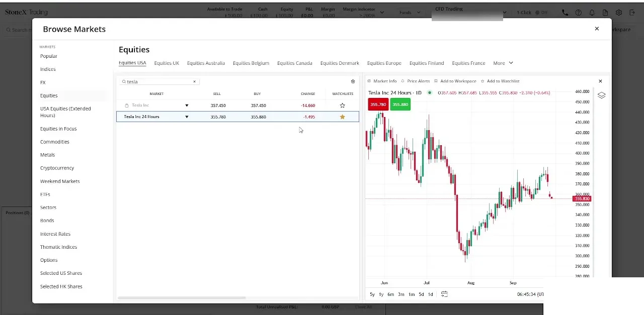The image size is (644, 315).
Task: Close the Tesla chart panel
Action: 600,81
